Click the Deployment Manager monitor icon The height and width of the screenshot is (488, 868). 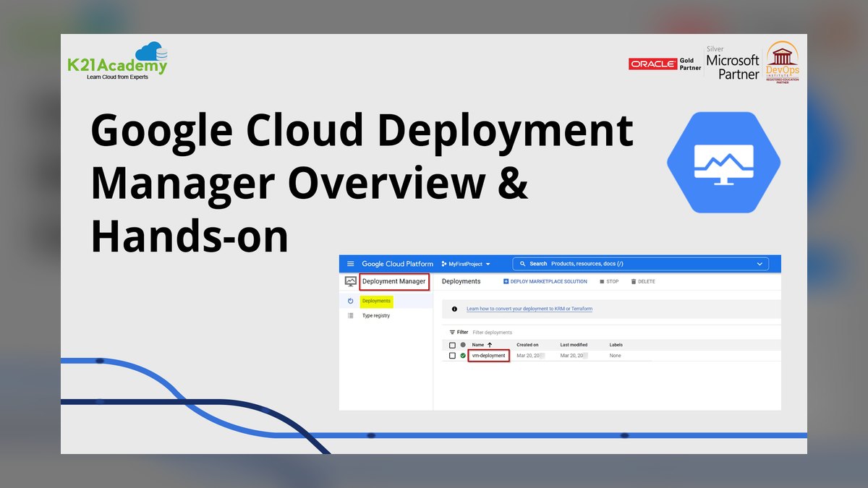point(351,281)
